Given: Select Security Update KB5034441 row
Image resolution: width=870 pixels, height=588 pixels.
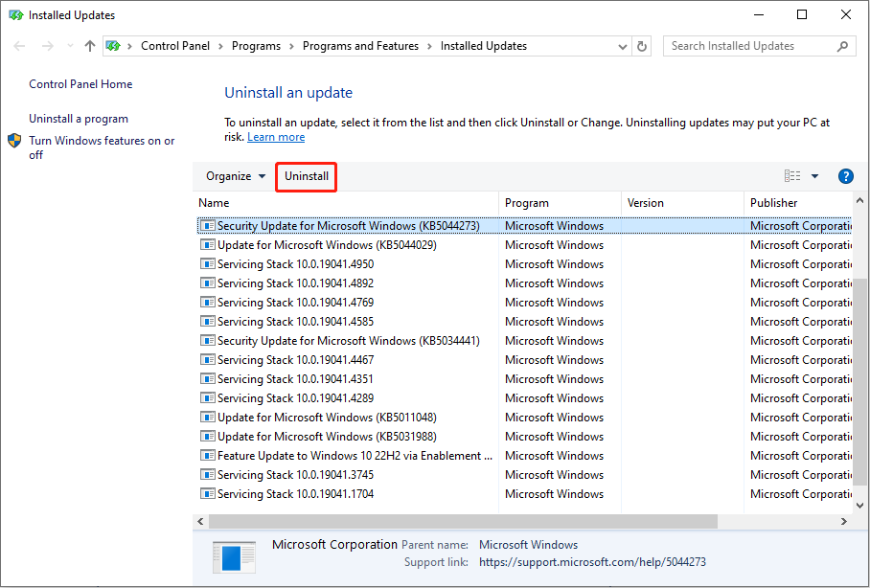Looking at the screenshot, I should pyautogui.click(x=524, y=341).
